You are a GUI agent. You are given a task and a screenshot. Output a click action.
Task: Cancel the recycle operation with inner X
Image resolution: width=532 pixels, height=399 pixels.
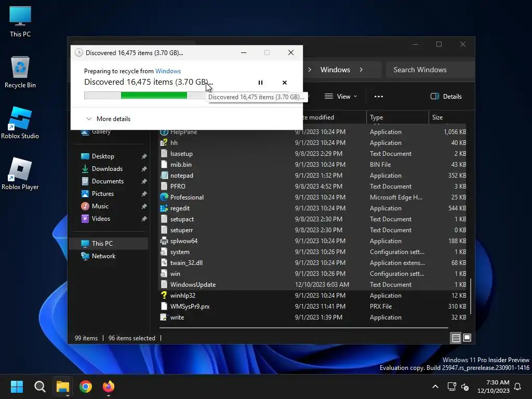pyautogui.click(x=285, y=83)
